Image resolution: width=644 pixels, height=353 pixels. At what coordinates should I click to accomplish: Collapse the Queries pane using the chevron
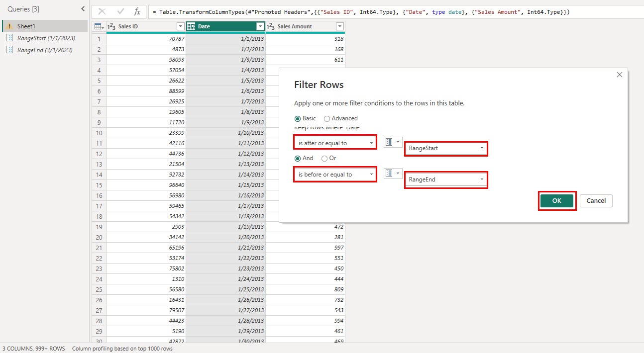pos(83,8)
